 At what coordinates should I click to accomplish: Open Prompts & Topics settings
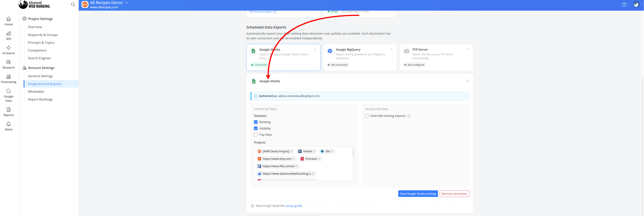pyautogui.click(x=41, y=43)
